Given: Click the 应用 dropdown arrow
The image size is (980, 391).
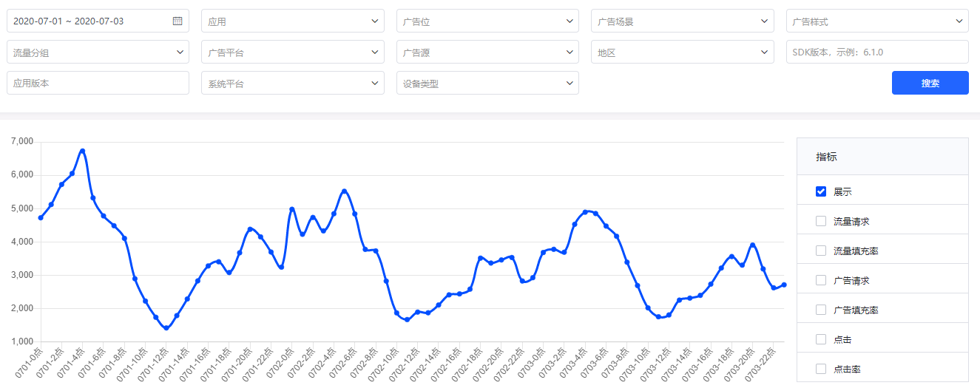Looking at the screenshot, I should click(x=375, y=21).
